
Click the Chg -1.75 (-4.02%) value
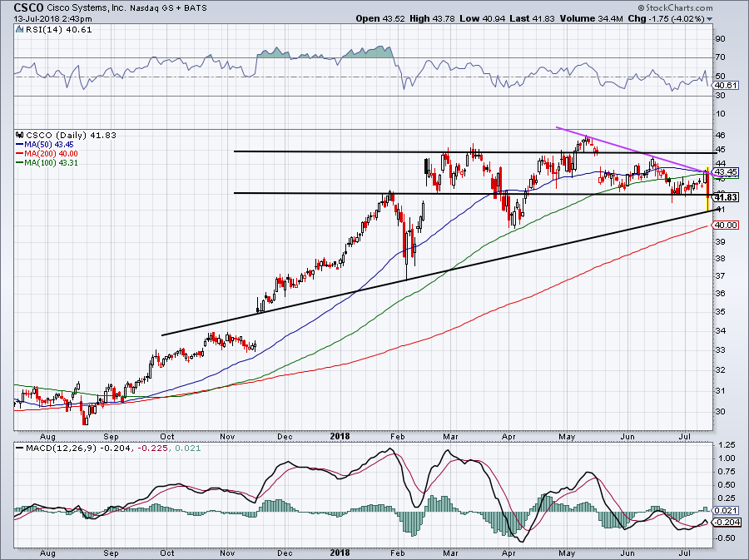tap(666, 19)
